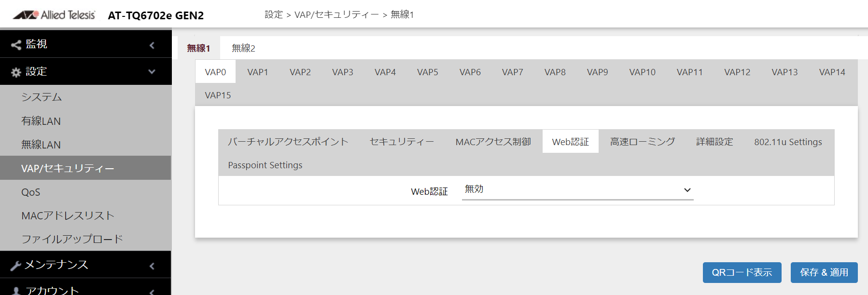Open the セキュリティー tab
The width and height of the screenshot is (868, 295).
click(402, 142)
